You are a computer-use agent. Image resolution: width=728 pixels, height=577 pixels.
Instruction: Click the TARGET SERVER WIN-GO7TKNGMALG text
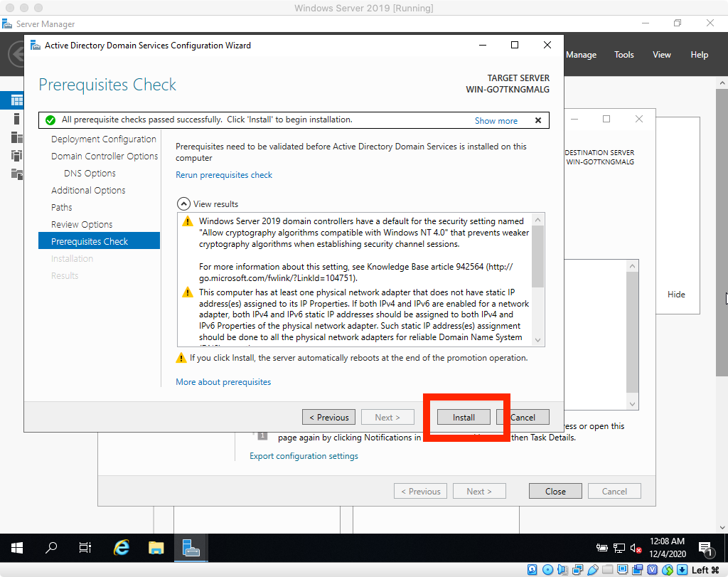click(508, 84)
